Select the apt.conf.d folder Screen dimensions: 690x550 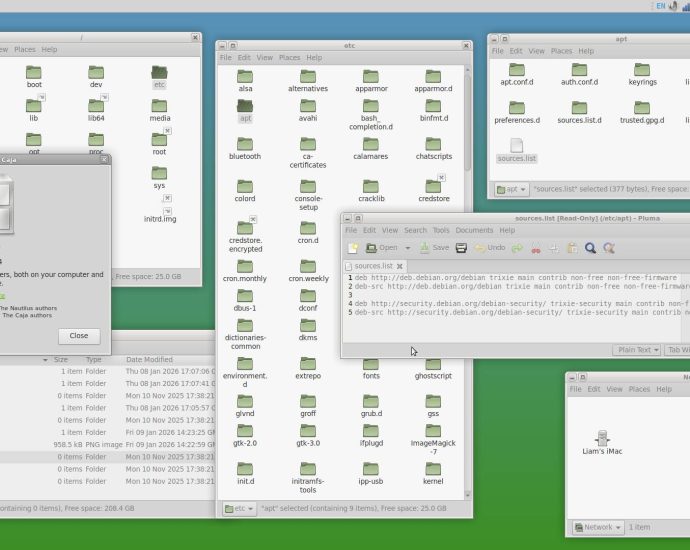pyautogui.click(x=517, y=74)
